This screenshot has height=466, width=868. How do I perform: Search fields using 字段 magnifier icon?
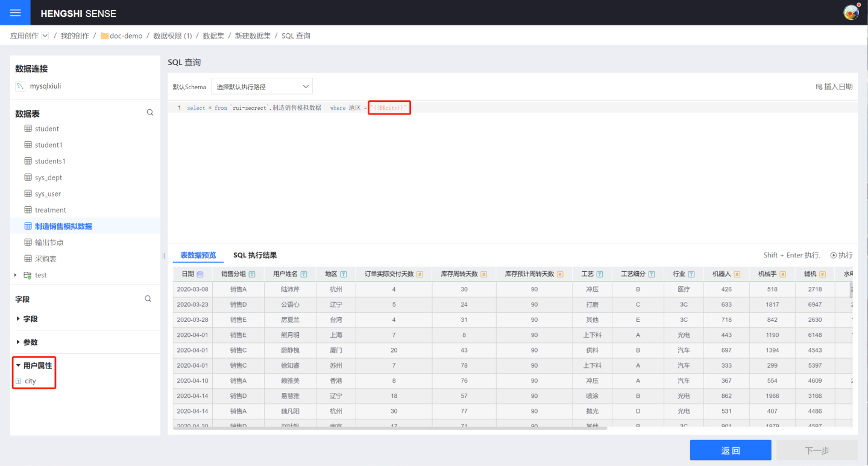click(148, 299)
